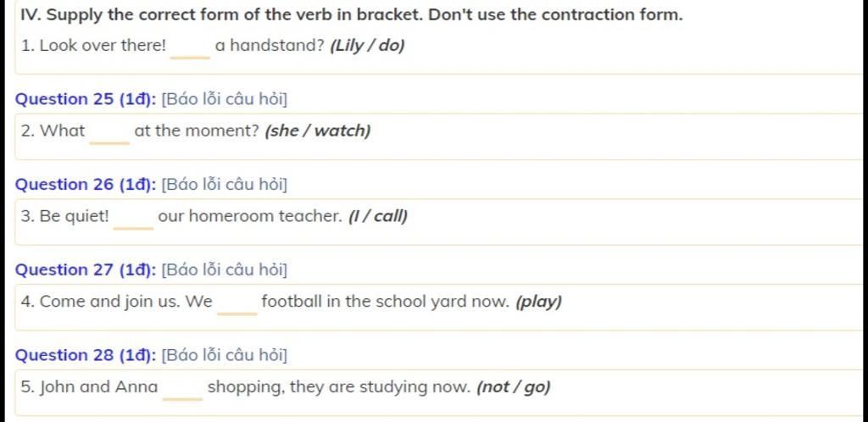Select the 'Question 28 (1đ):' heading
This screenshot has width=868, height=422.
coord(86,355)
